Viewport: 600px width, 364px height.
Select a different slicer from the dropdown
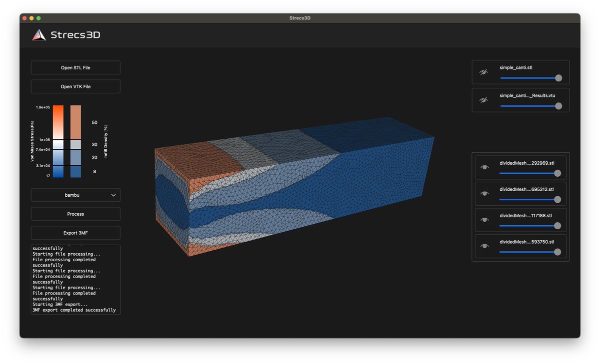(75, 195)
